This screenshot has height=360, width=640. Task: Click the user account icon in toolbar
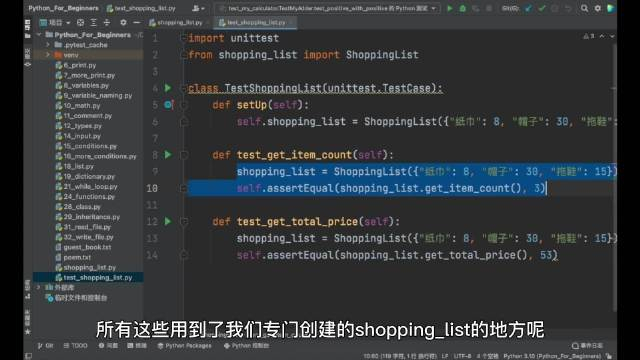point(198,8)
